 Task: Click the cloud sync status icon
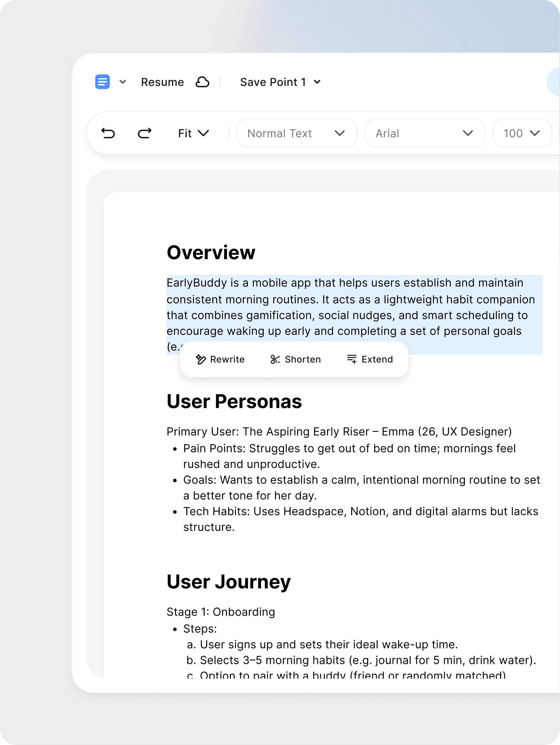click(x=203, y=82)
